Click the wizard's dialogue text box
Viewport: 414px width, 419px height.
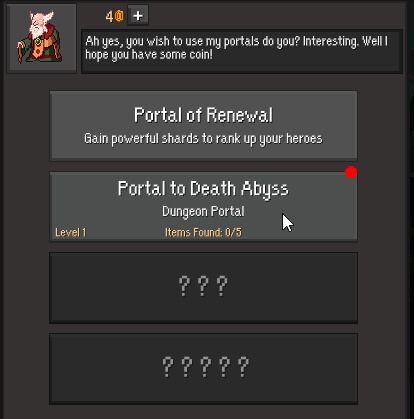[242, 51]
